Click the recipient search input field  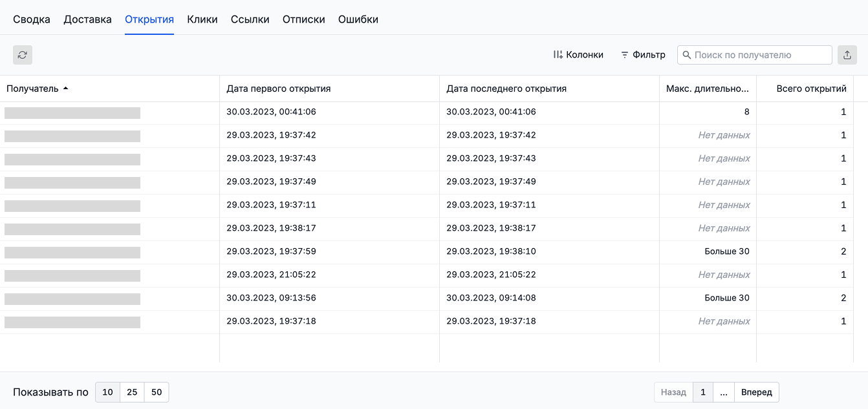[754, 55]
